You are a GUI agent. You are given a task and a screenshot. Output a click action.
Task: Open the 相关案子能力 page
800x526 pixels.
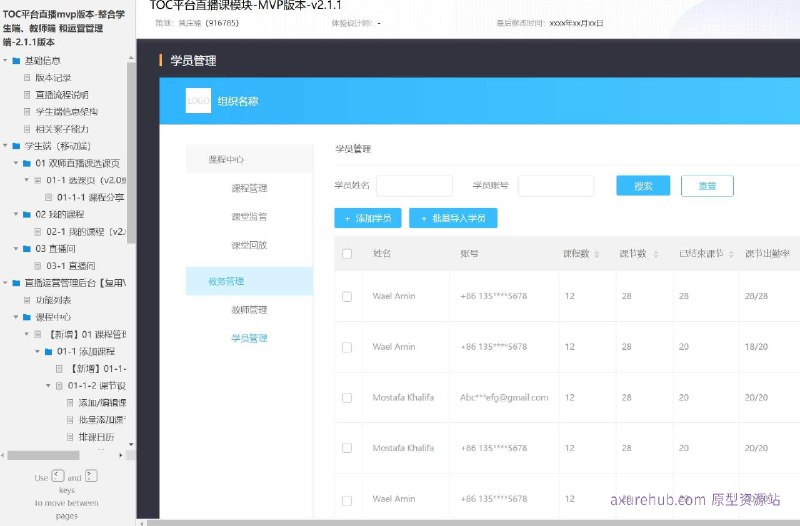click(62, 129)
